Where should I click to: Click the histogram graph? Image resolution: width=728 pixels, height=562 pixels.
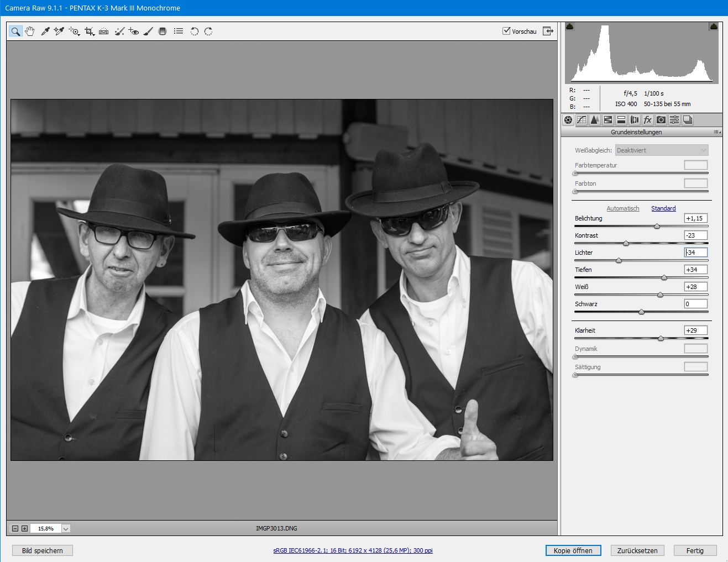tap(642, 52)
